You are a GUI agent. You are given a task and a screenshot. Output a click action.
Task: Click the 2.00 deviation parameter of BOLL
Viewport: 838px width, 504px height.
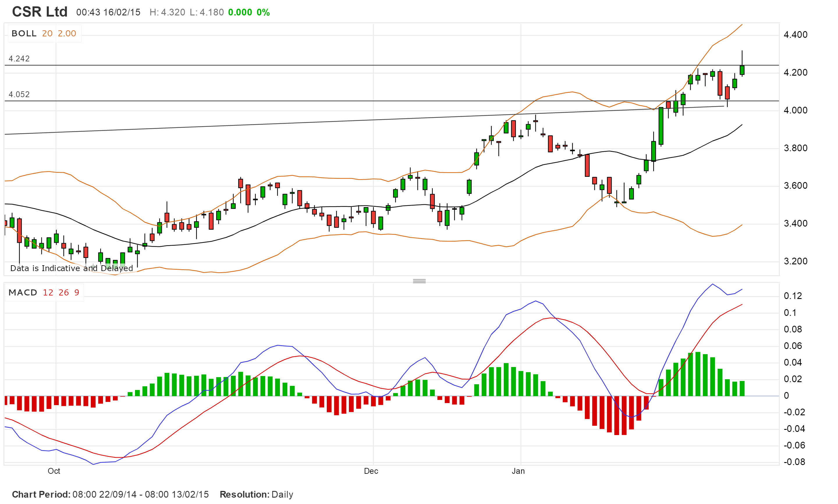67,33
